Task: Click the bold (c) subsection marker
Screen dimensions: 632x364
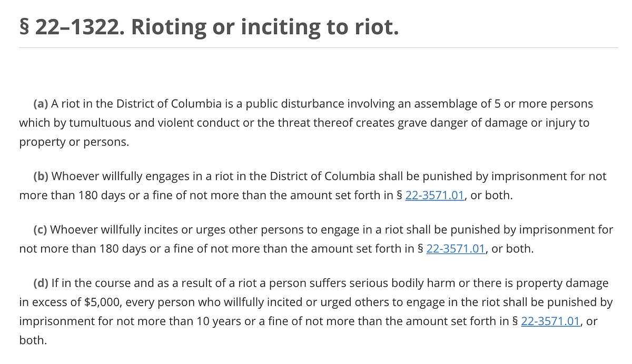Action: point(40,229)
